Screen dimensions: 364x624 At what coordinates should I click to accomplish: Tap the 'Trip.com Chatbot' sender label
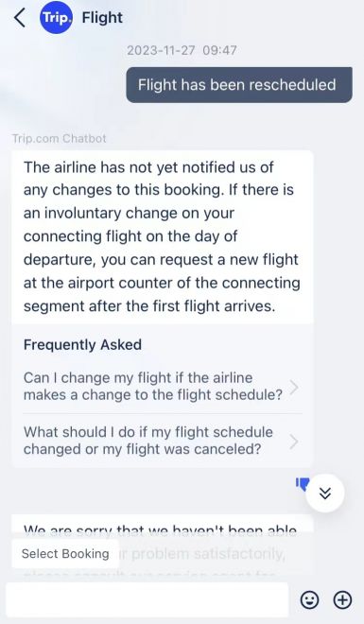[60, 138]
